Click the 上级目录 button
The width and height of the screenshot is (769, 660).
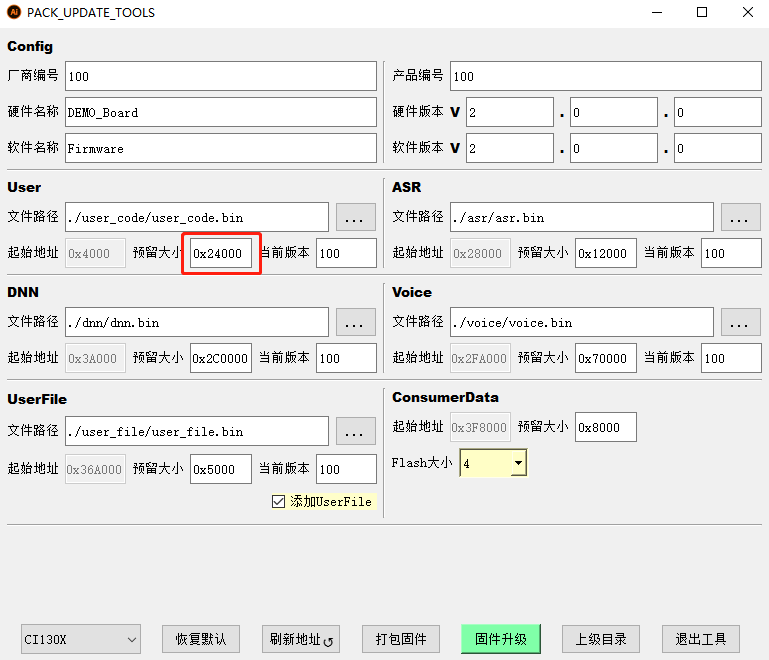[x=601, y=639]
